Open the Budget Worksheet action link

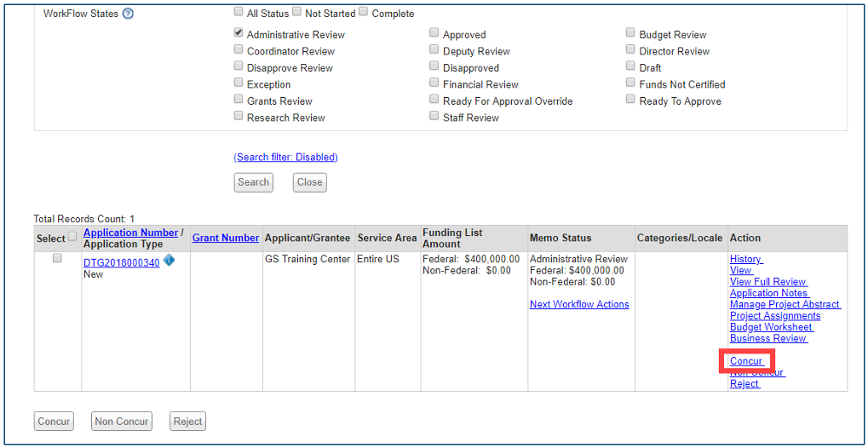[x=771, y=327]
